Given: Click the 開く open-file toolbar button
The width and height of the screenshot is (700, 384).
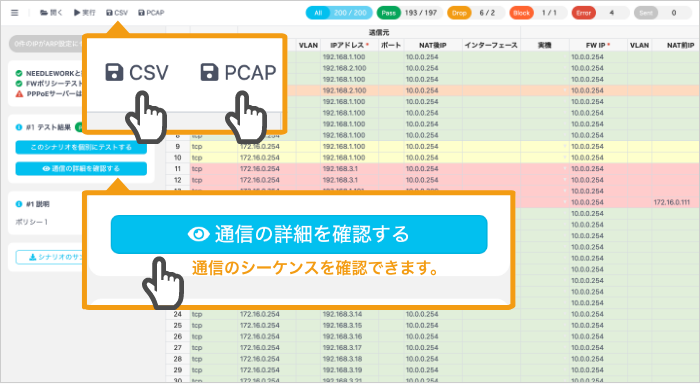Looking at the screenshot, I should coord(51,13).
